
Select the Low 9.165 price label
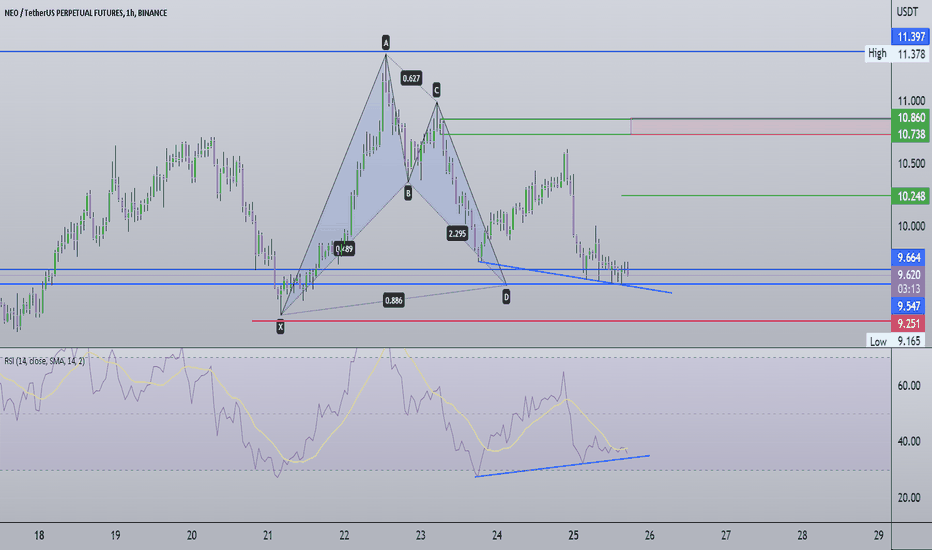(x=896, y=341)
